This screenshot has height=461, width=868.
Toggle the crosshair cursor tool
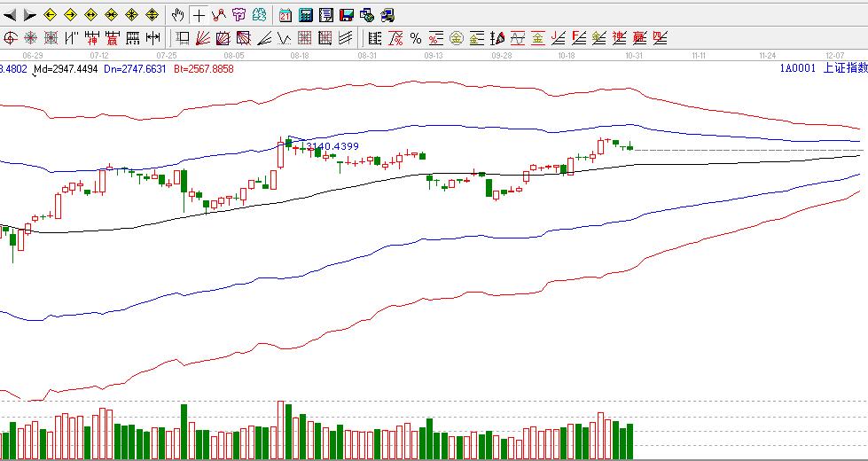[199, 15]
